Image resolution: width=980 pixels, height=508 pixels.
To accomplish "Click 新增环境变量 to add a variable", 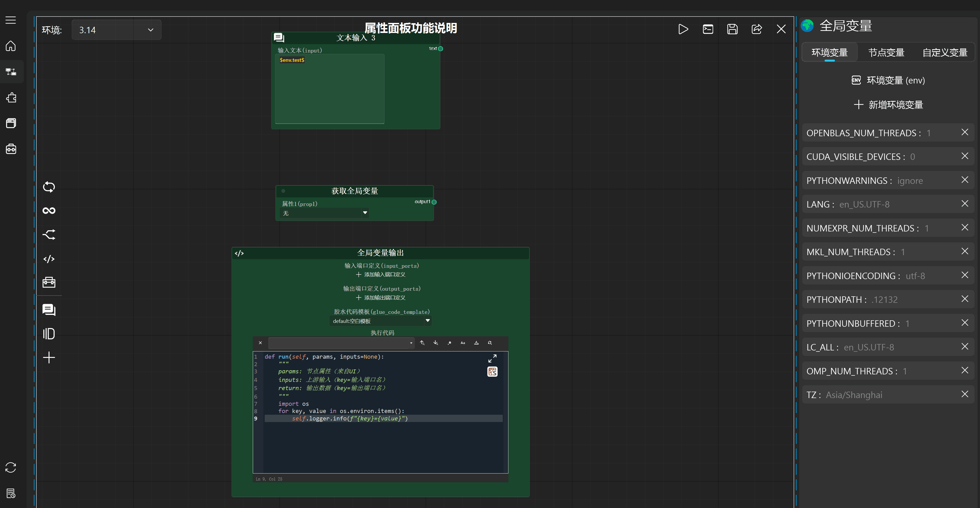I will 888,105.
